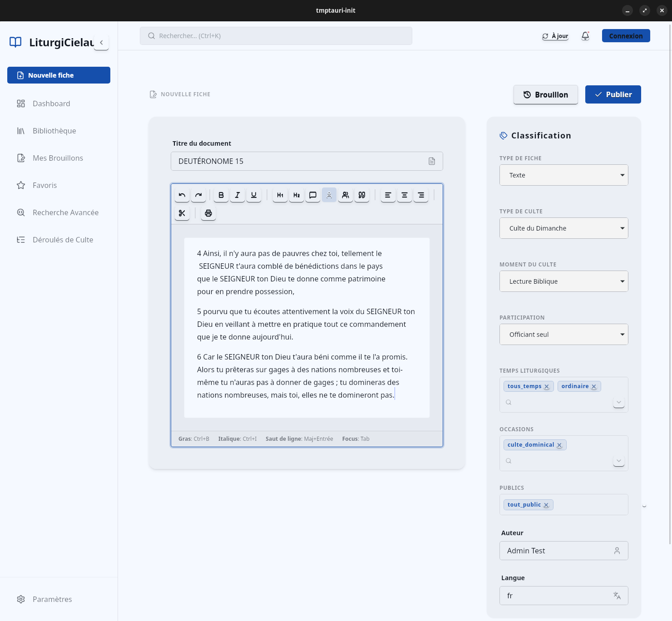Click the undo icon in editor toolbar
Image resolution: width=672 pixels, height=621 pixels.
(x=182, y=195)
